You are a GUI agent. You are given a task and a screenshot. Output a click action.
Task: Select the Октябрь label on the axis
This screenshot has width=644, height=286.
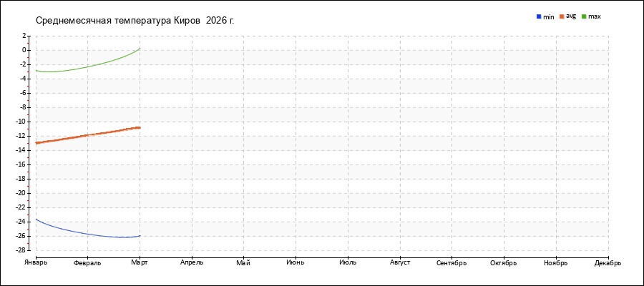click(x=504, y=262)
